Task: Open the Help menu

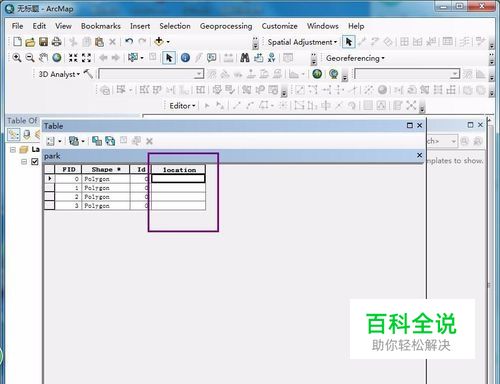Action: 356,26
